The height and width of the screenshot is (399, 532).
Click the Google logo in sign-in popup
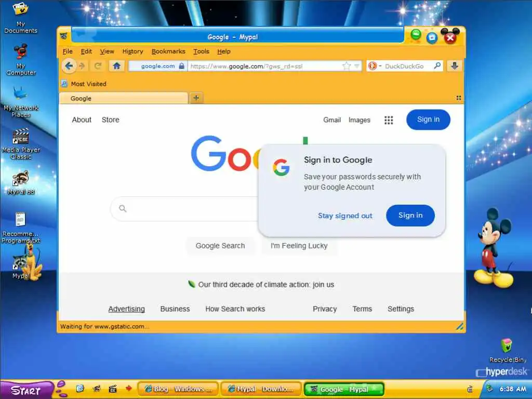[x=281, y=167]
